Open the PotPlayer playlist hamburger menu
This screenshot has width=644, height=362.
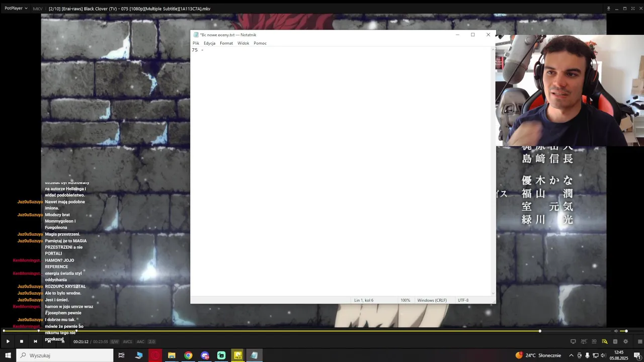pos(640,341)
